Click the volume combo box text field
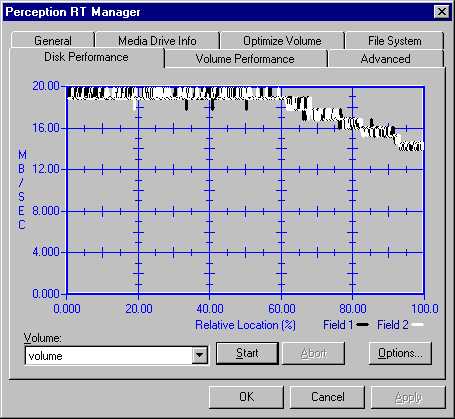 (x=109, y=355)
